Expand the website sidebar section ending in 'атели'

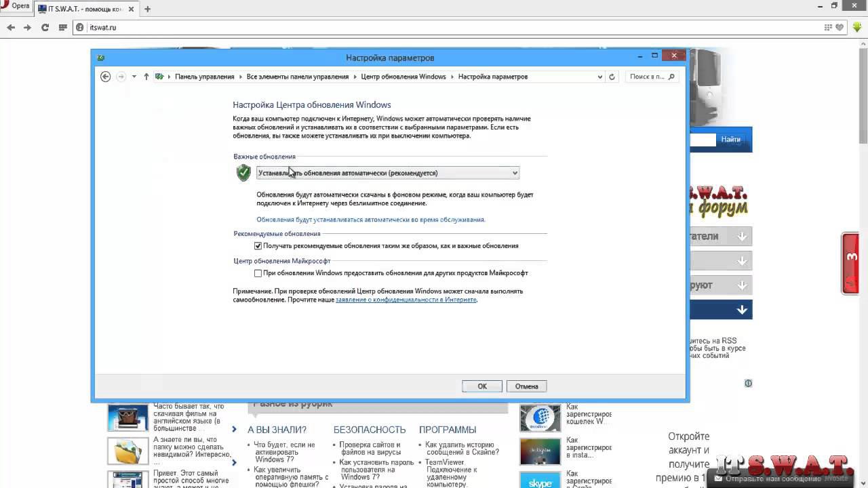(721, 236)
